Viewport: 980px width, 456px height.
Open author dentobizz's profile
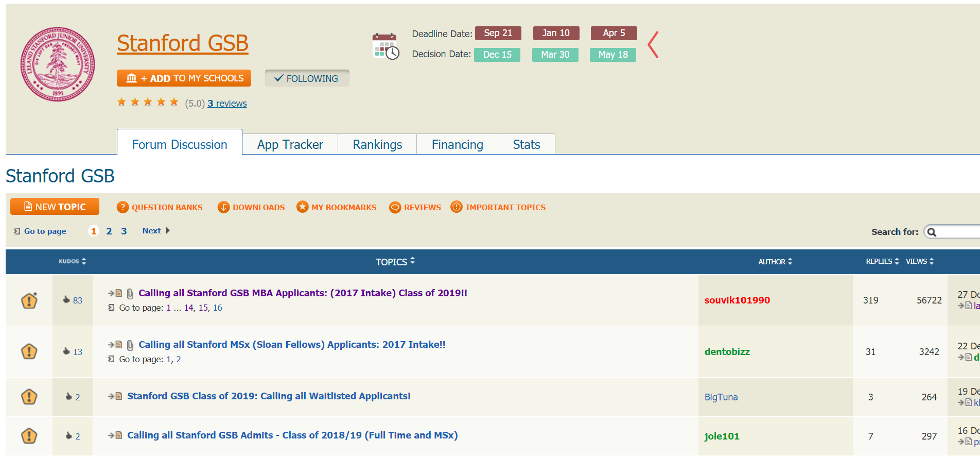pyautogui.click(x=727, y=351)
